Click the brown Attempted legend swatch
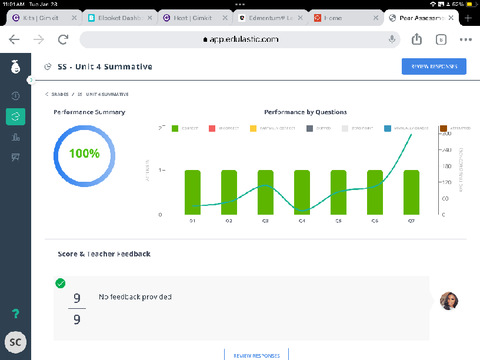This screenshot has width=480, height=360. [443, 128]
